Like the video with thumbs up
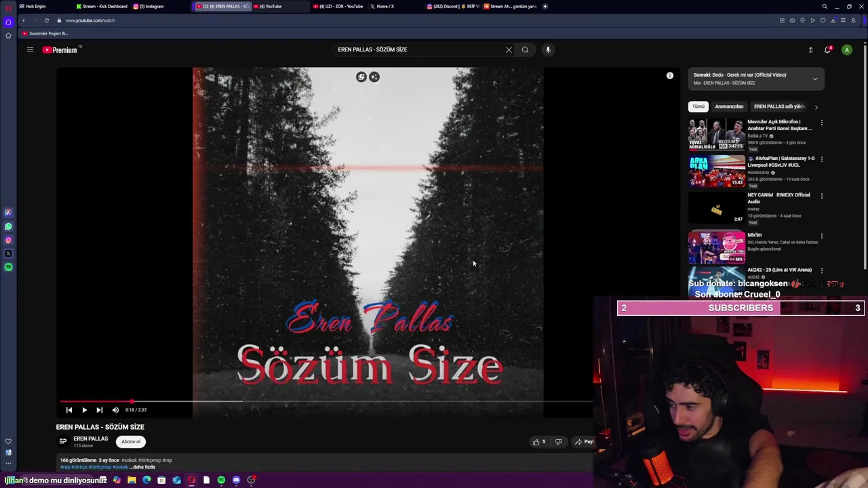Screen dimensions: 868x488 (x=539, y=442)
